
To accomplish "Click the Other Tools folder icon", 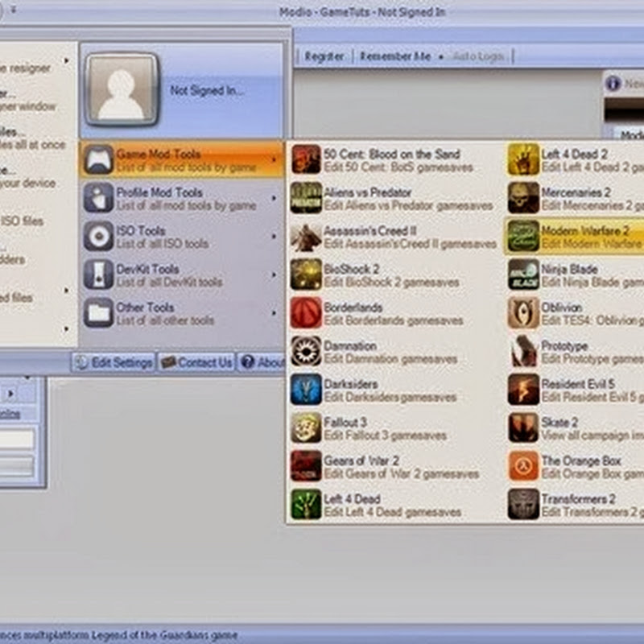I will coord(98,312).
